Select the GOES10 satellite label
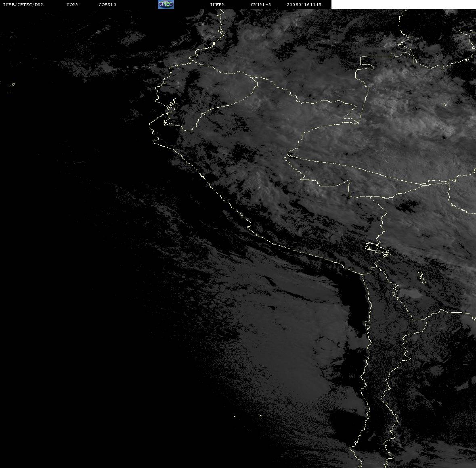This screenshot has height=468, width=476. pyautogui.click(x=107, y=4)
